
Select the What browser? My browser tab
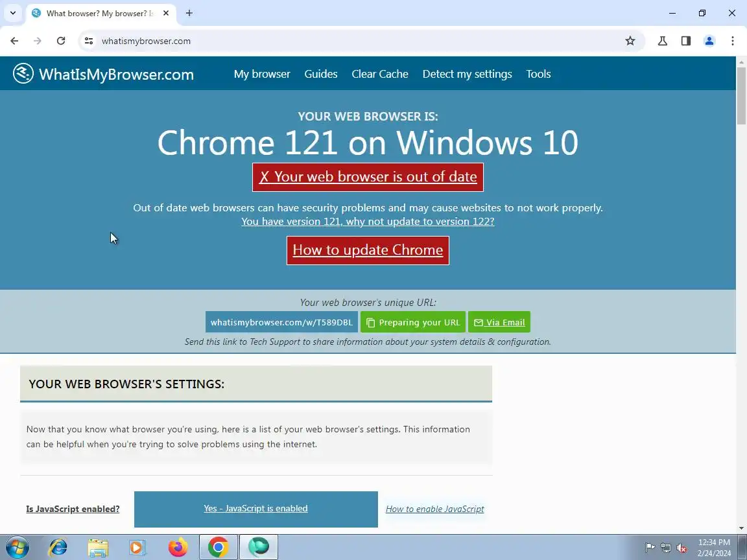tap(100, 14)
